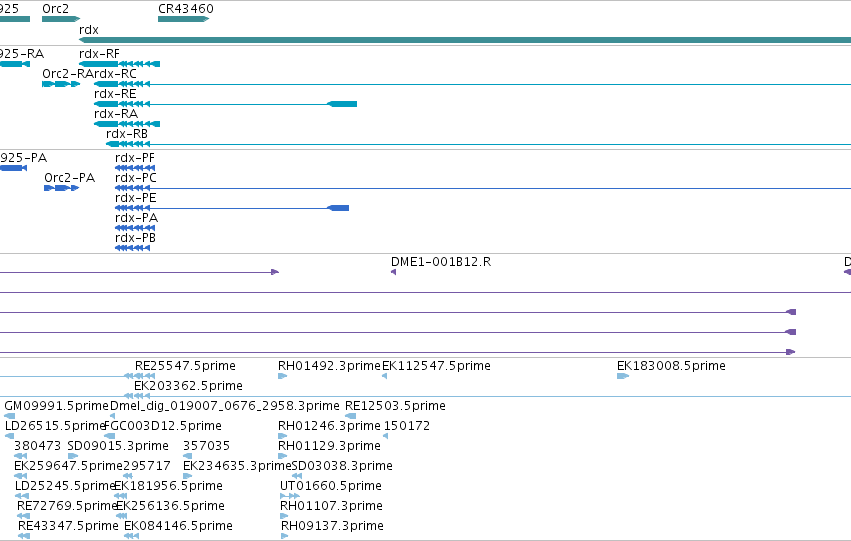This screenshot has width=851, height=541.
Task: Select the GM09991.5prime EST label
Action: click(x=56, y=406)
